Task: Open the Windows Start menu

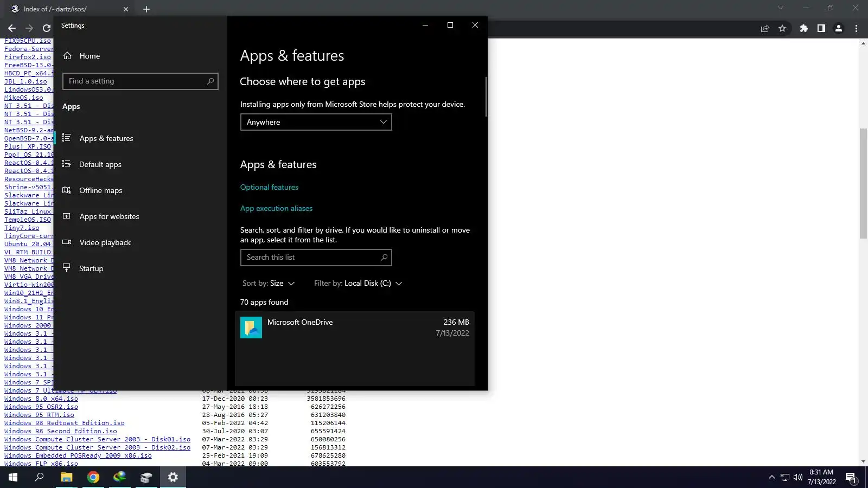Action: point(13,477)
